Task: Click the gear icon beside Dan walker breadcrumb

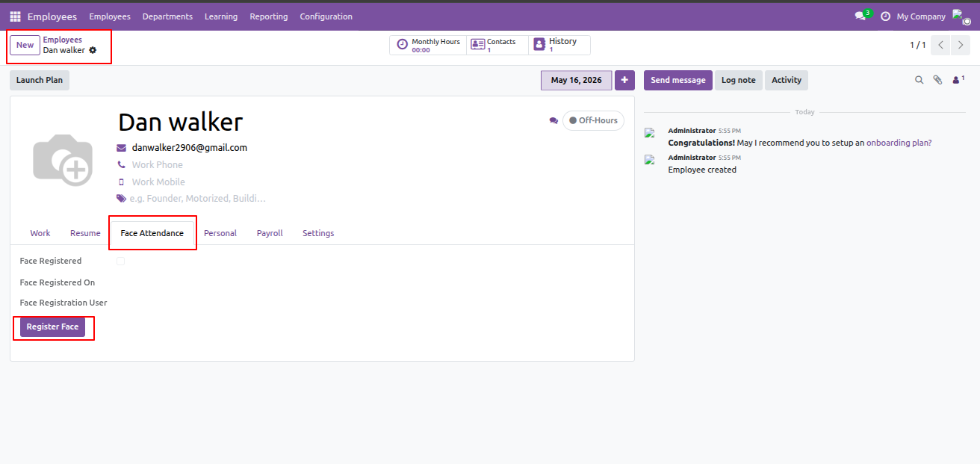Action: tap(93, 50)
